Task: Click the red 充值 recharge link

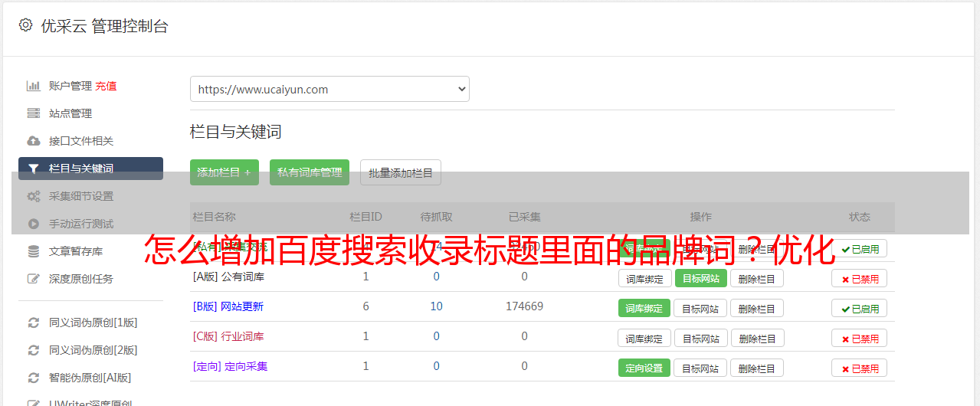Action: 106,86
